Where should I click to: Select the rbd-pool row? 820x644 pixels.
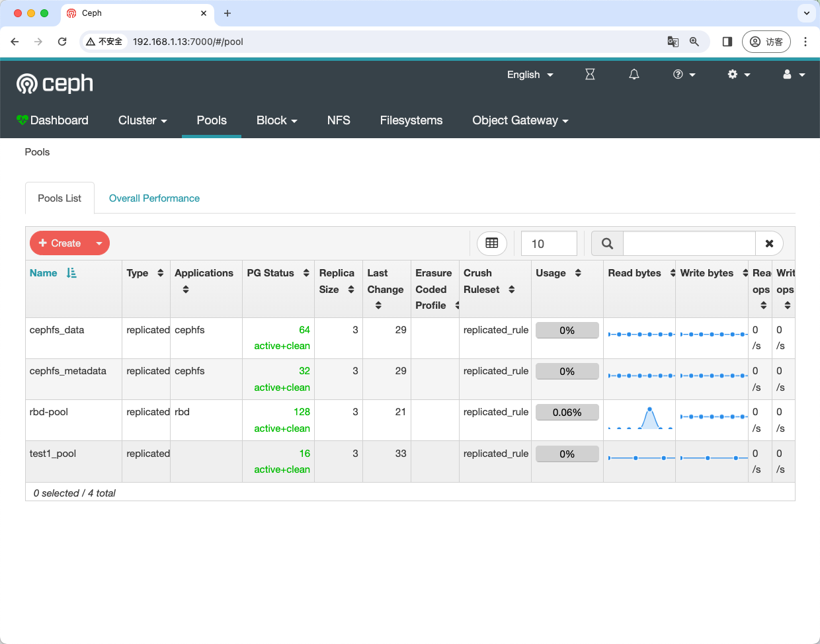coord(410,421)
